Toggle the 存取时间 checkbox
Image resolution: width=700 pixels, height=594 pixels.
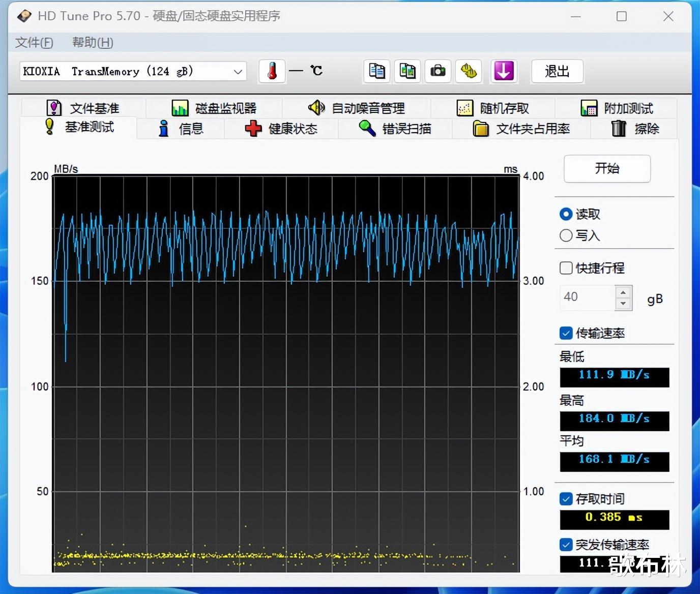click(566, 499)
